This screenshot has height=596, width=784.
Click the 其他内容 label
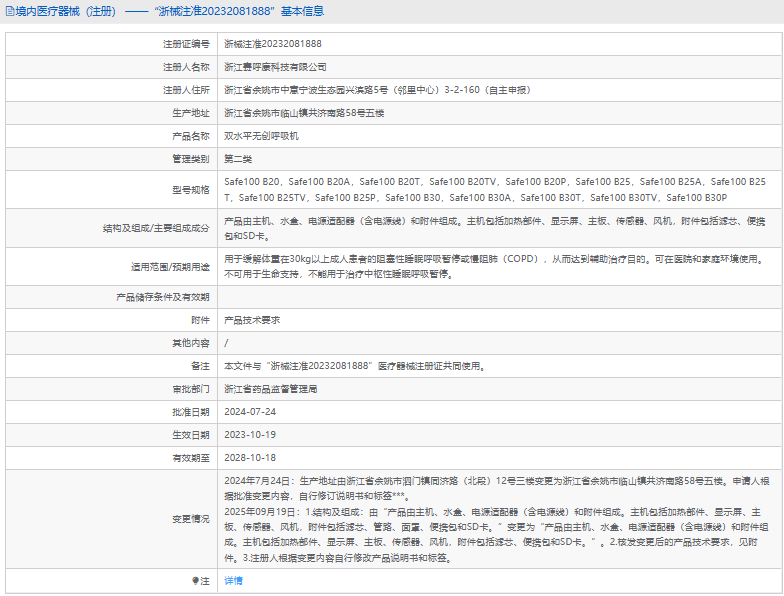click(x=191, y=343)
